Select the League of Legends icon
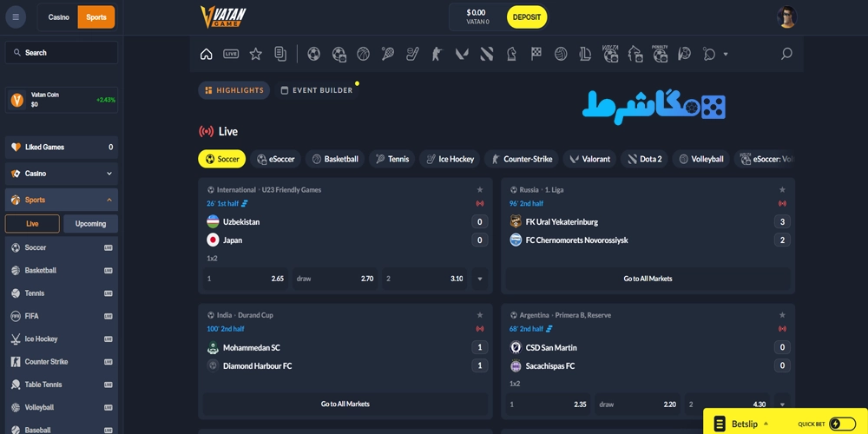Image resolution: width=868 pixels, height=434 pixels. pyautogui.click(x=586, y=54)
